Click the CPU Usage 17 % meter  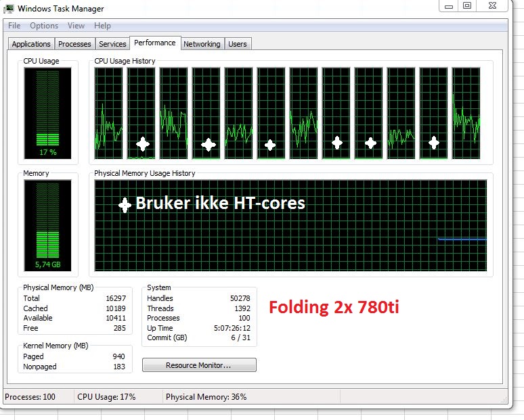click(x=47, y=113)
